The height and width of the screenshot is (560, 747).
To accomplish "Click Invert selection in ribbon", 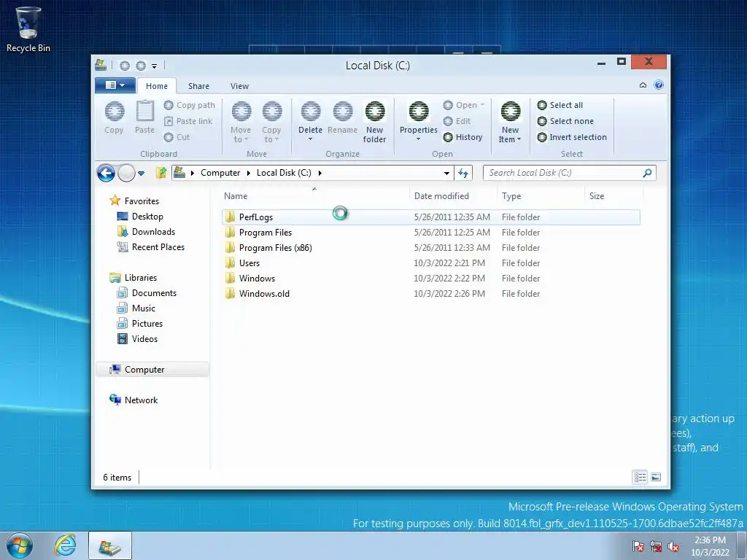I will pyautogui.click(x=572, y=137).
